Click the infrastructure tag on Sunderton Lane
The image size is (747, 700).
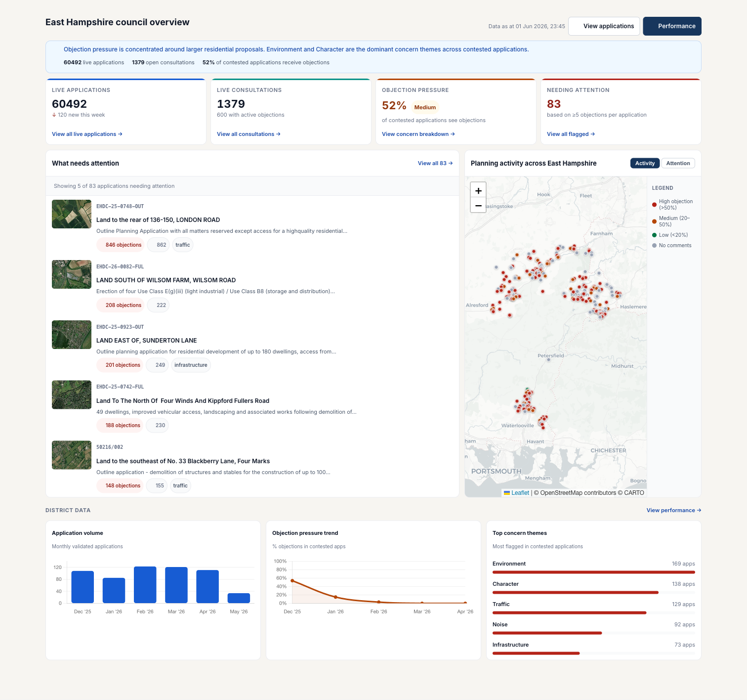(x=191, y=365)
